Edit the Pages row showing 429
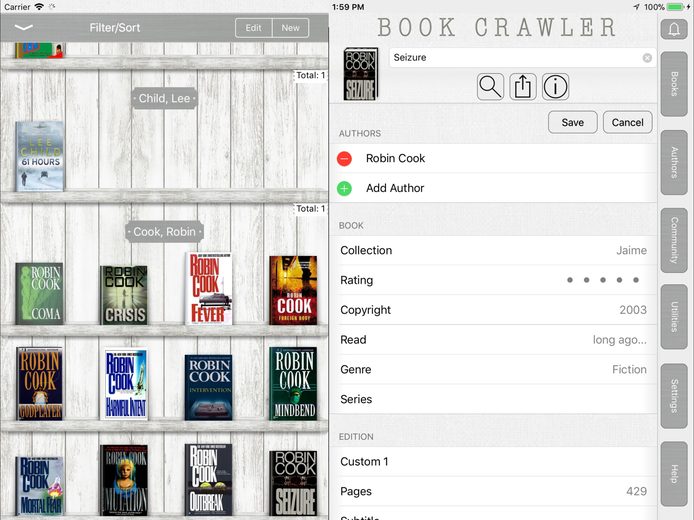Screen dimensions: 694x520 coord(494,491)
